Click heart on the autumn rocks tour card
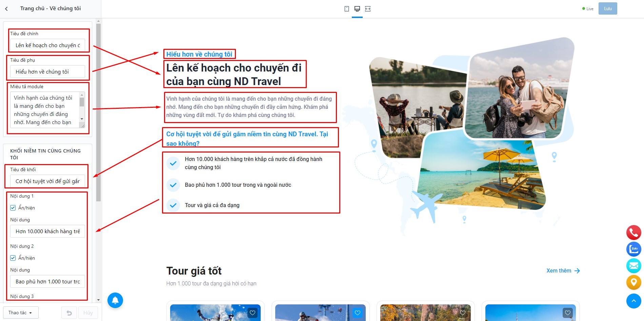 (x=463, y=313)
